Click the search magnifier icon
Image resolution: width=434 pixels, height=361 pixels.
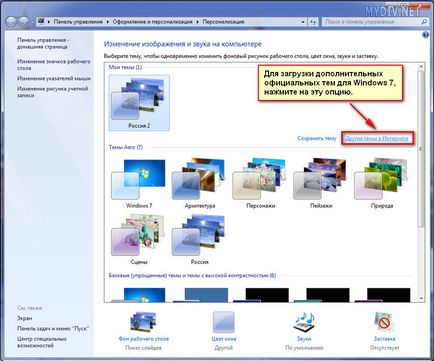pyautogui.click(x=424, y=22)
